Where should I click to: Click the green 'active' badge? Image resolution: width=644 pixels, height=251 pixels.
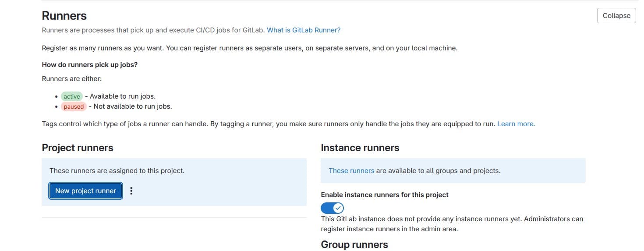click(x=72, y=96)
